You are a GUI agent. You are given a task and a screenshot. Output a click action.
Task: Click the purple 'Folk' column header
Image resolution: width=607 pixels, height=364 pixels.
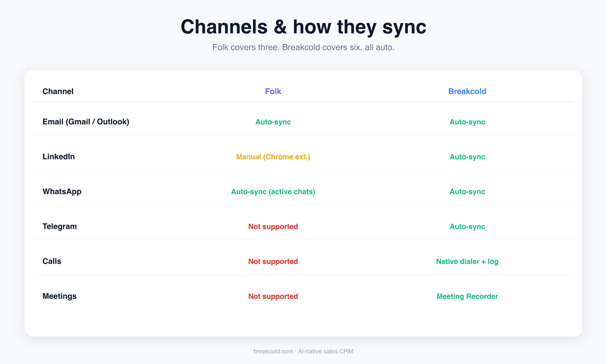pos(273,91)
